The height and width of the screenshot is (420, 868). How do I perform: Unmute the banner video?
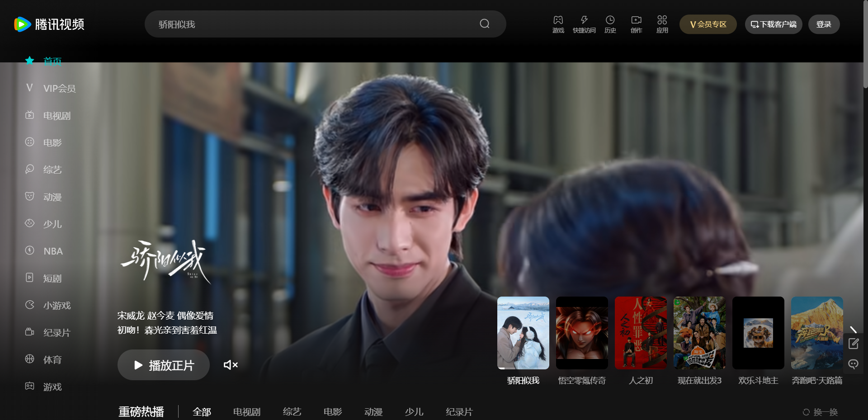click(231, 365)
